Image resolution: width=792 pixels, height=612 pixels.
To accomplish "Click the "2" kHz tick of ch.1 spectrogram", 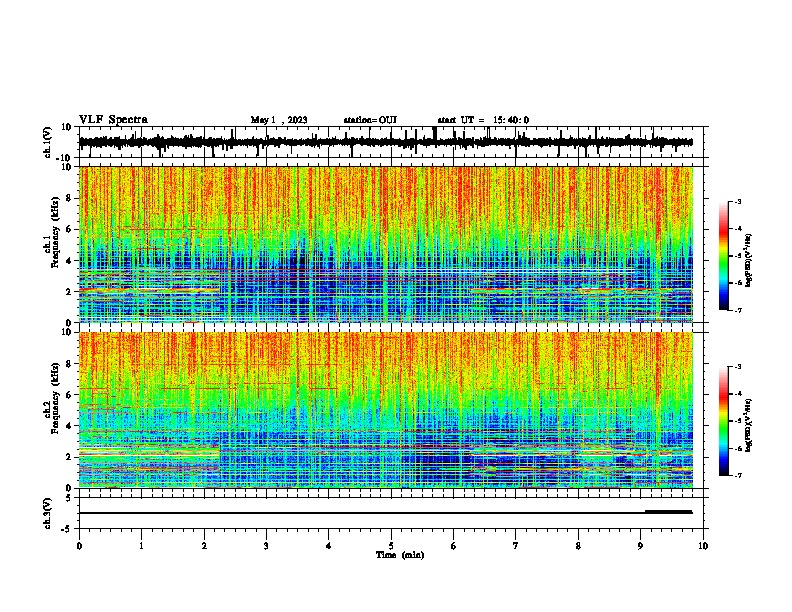I will tap(68, 291).
